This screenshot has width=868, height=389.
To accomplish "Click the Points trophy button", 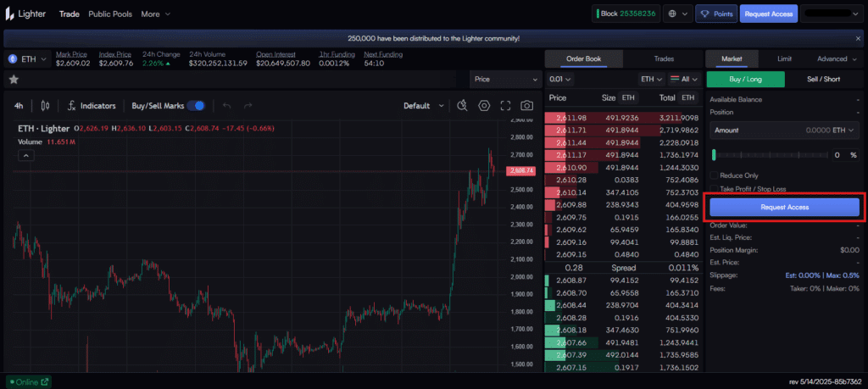I will [x=716, y=14].
